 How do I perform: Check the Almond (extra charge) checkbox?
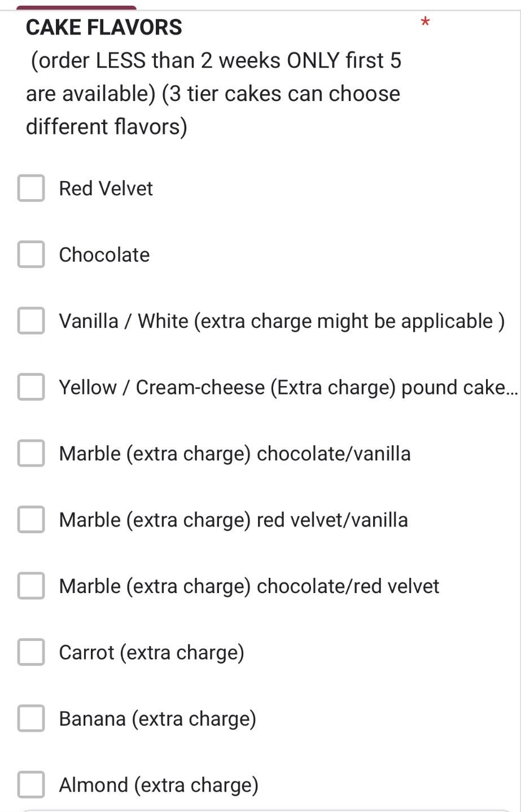[x=31, y=785]
